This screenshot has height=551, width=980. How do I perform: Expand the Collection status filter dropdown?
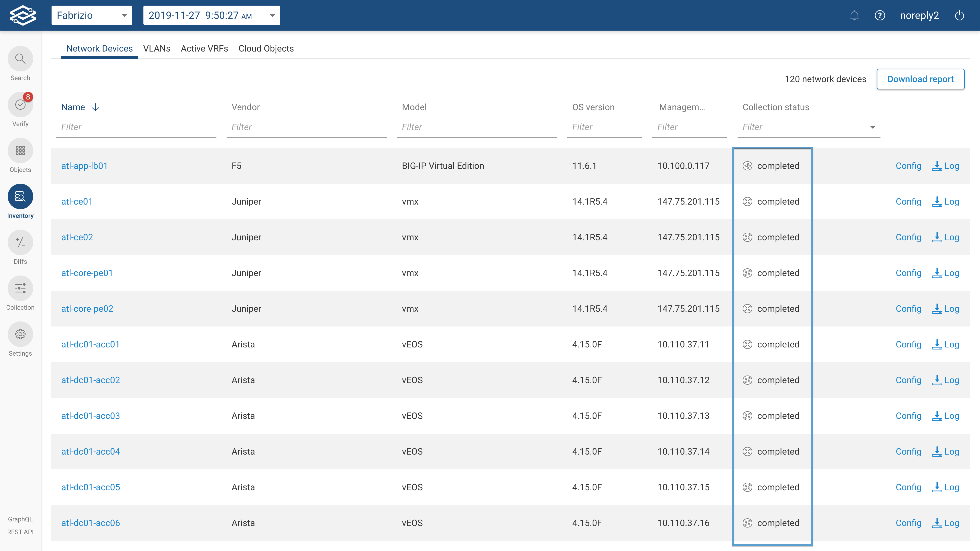click(x=872, y=127)
